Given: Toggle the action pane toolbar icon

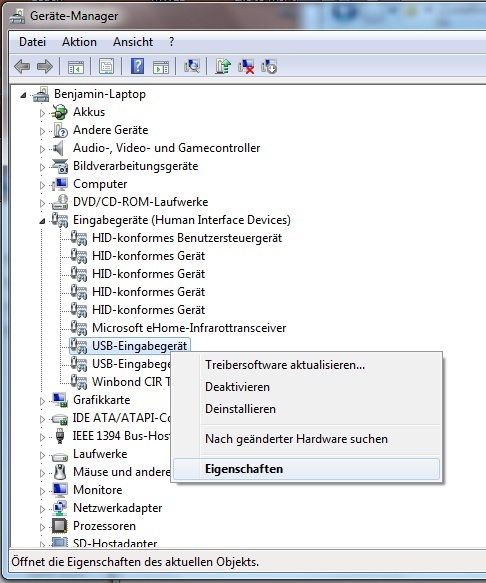Looking at the screenshot, I should [x=161, y=67].
